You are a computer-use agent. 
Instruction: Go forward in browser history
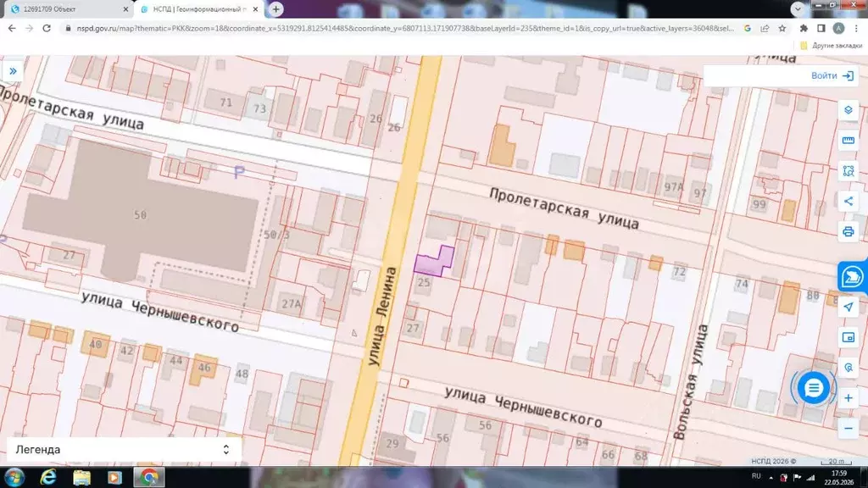30,28
